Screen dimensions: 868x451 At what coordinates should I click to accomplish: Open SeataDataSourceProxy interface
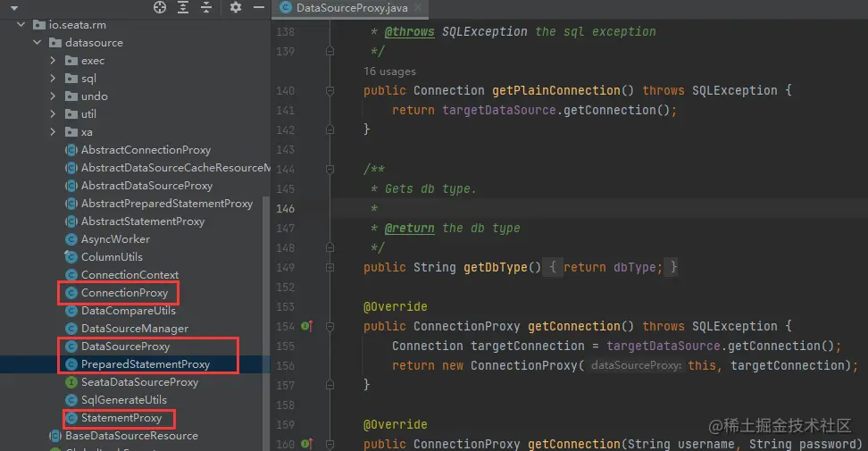pyautogui.click(x=139, y=382)
